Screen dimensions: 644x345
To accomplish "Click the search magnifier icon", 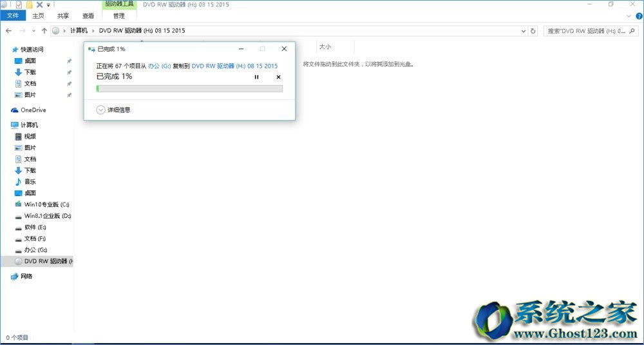I will [x=633, y=31].
